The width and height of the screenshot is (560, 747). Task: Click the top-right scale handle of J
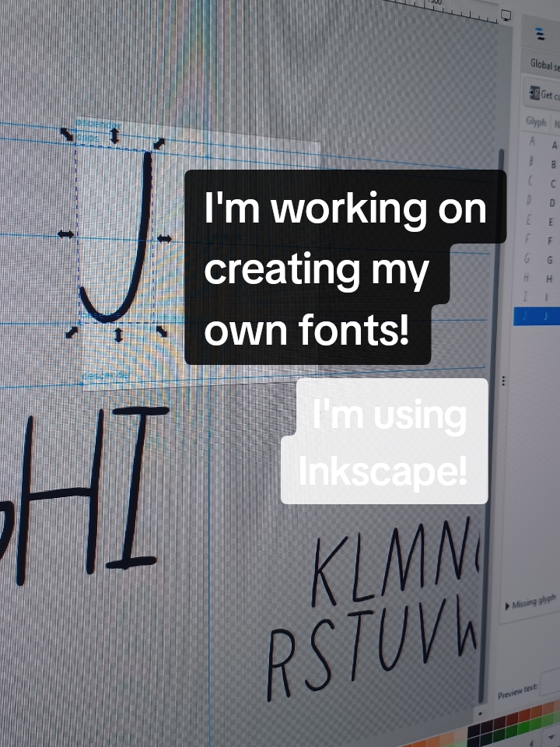pos(159,143)
